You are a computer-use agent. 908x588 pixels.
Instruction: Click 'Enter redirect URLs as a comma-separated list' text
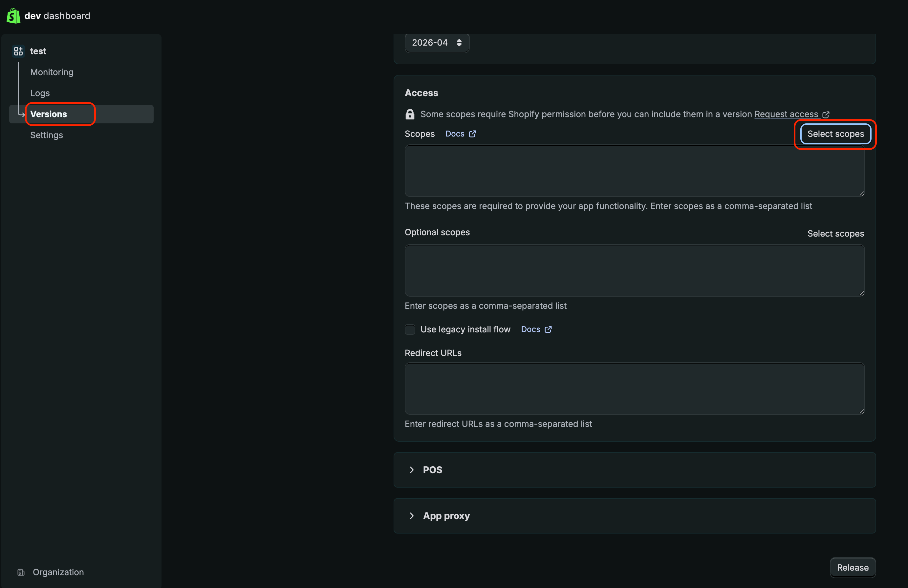pos(498,424)
